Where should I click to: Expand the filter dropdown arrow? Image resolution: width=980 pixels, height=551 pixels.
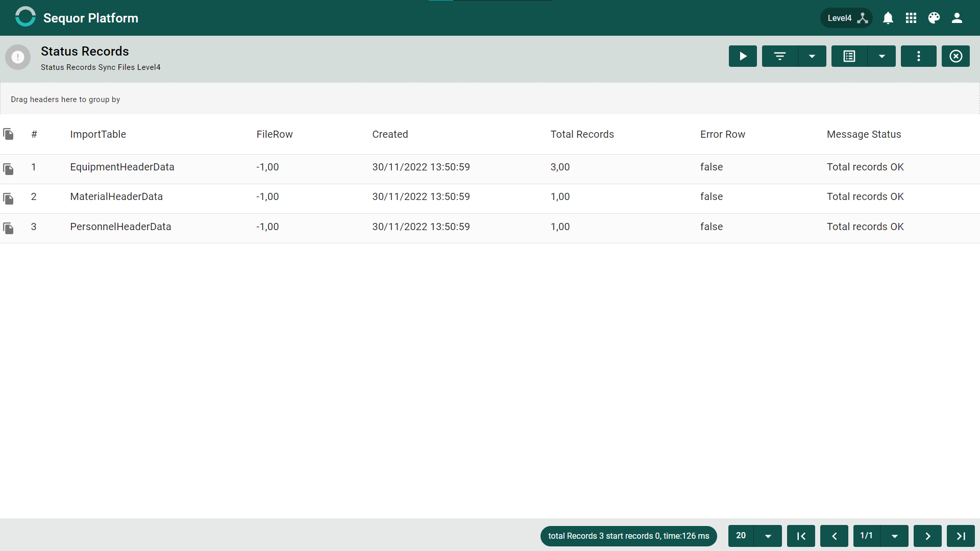pyautogui.click(x=812, y=56)
